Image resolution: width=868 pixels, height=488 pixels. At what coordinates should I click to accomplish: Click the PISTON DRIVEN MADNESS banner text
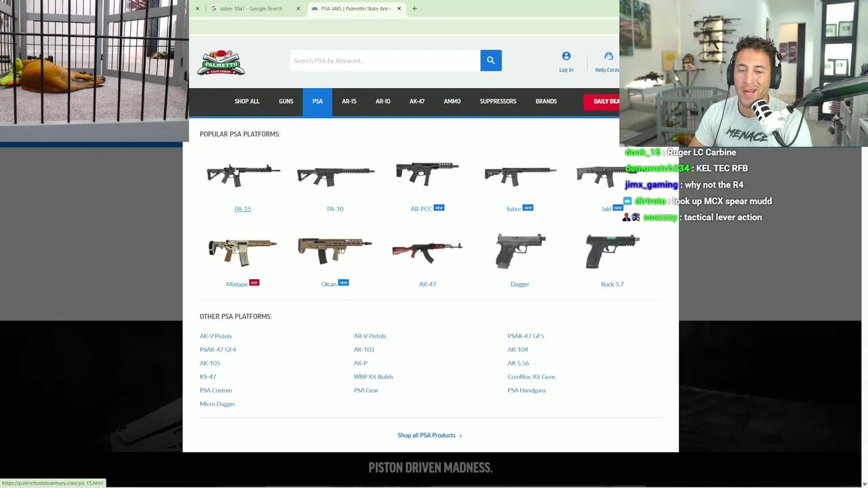pos(430,468)
